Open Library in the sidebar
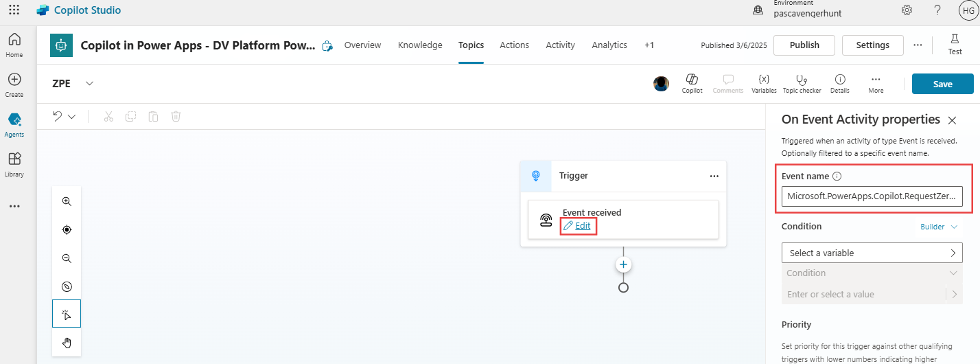Screen dimensions: 980x364 tap(14, 164)
